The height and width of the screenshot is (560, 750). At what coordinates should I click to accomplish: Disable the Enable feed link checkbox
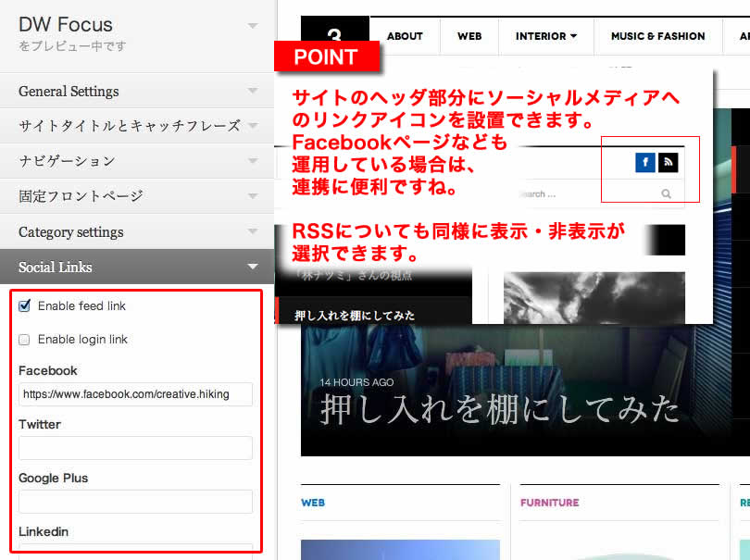coord(24,305)
